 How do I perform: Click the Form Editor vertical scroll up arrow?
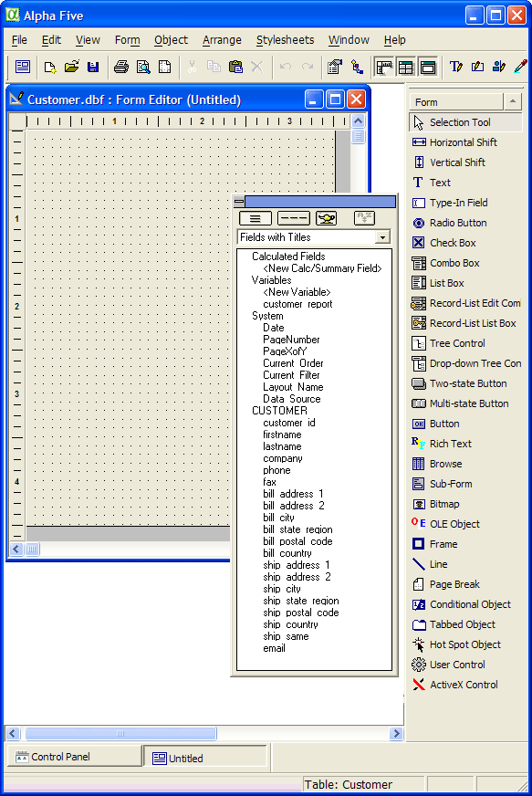coord(358,120)
